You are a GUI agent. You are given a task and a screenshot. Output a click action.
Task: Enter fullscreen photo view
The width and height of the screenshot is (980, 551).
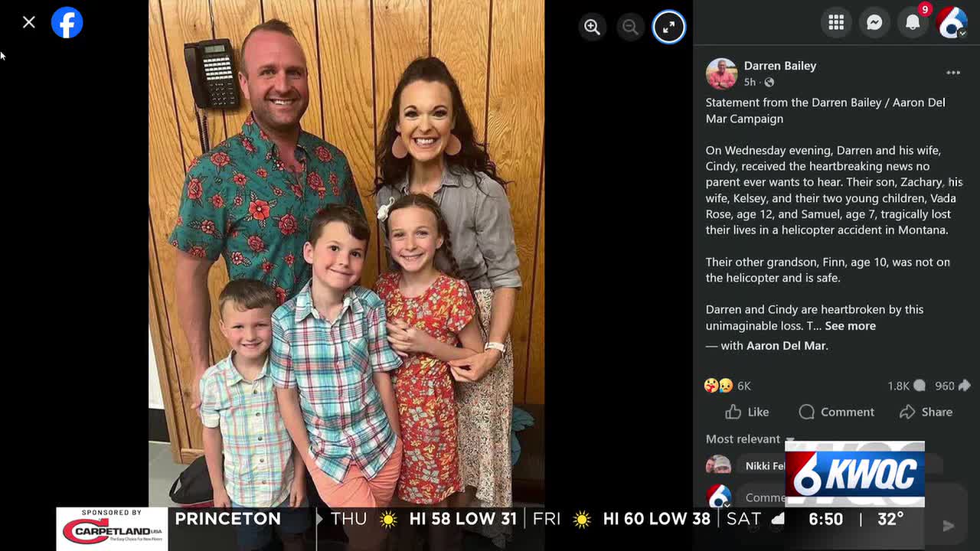pos(669,27)
